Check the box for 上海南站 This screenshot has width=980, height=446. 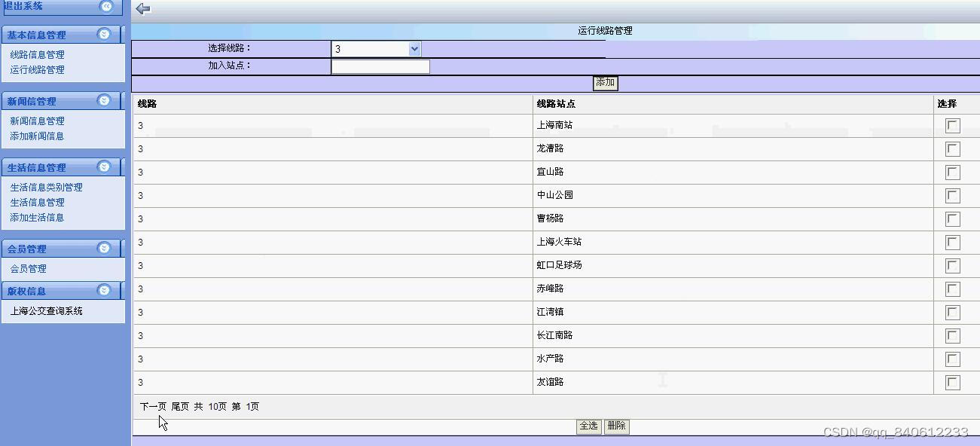(x=953, y=126)
